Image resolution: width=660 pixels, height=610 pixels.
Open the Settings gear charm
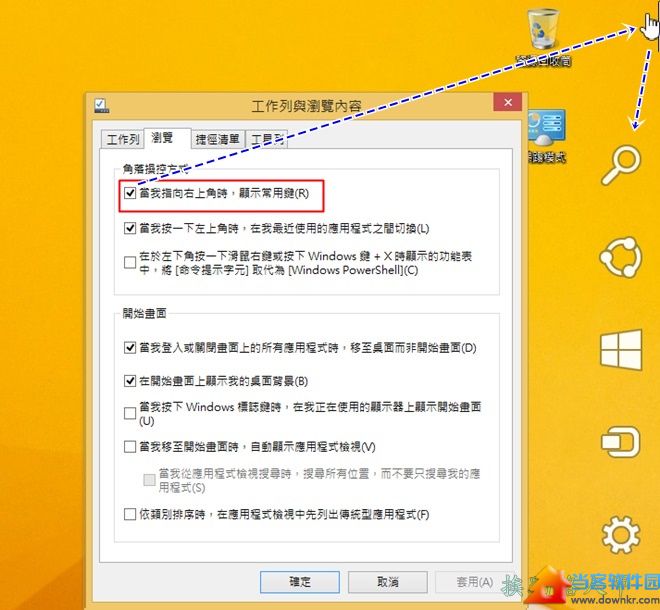tap(621, 535)
